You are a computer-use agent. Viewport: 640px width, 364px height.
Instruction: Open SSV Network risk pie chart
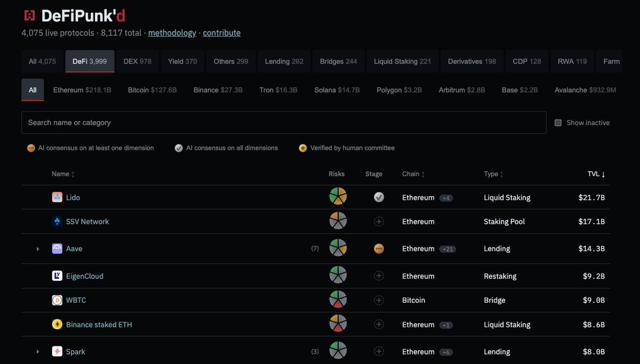pyautogui.click(x=338, y=221)
